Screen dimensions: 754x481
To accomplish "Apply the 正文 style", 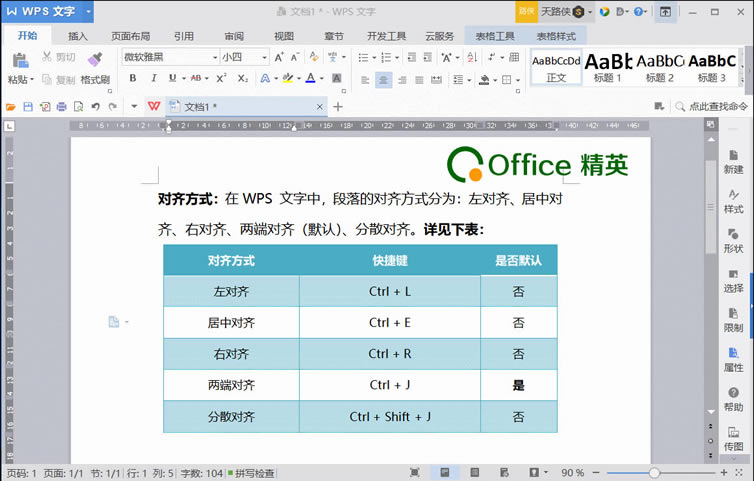I will pyautogui.click(x=556, y=68).
